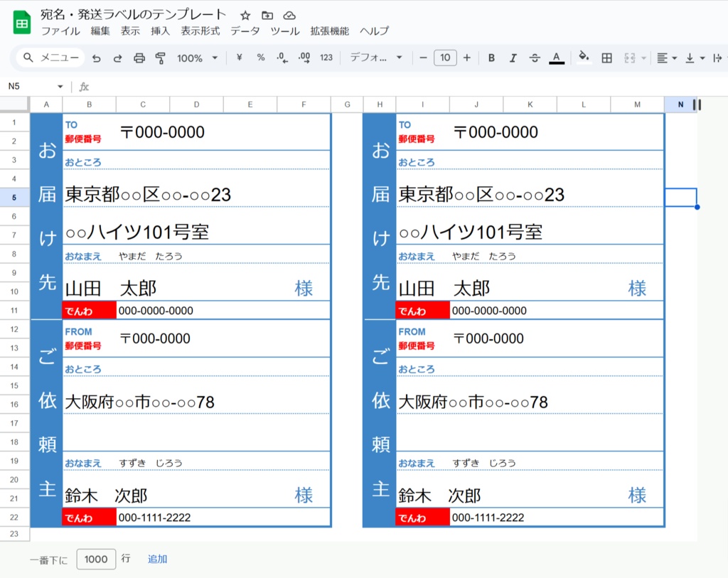Decrease decimal places
This screenshot has width=728, height=578.
coord(282,58)
